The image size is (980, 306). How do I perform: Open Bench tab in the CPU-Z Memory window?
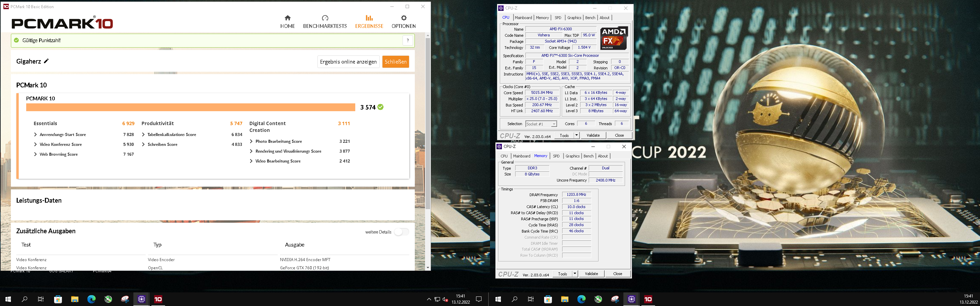click(589, 156)
